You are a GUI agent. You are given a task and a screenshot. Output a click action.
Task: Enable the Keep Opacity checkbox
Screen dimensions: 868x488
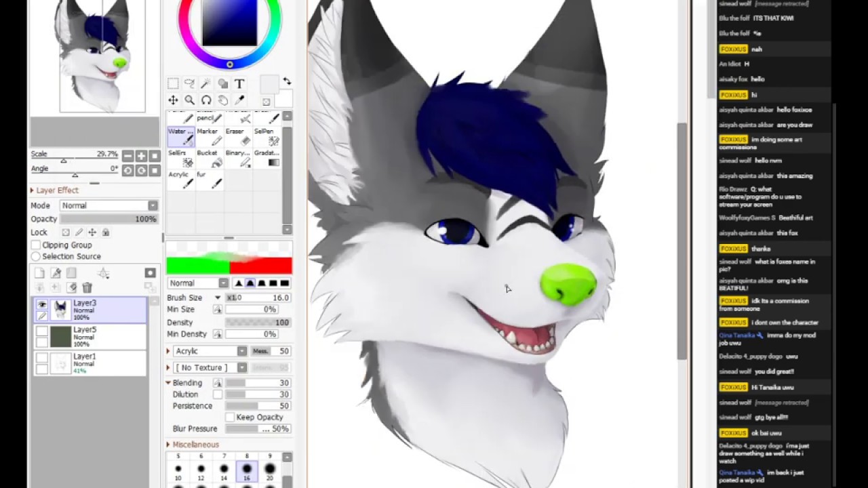(230, 417)
